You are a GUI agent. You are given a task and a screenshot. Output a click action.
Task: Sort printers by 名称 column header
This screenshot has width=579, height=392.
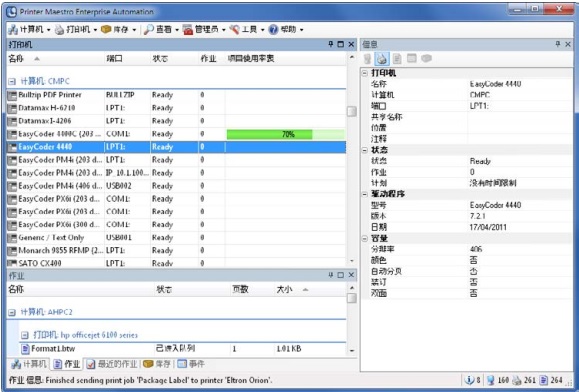pos(55,58)
